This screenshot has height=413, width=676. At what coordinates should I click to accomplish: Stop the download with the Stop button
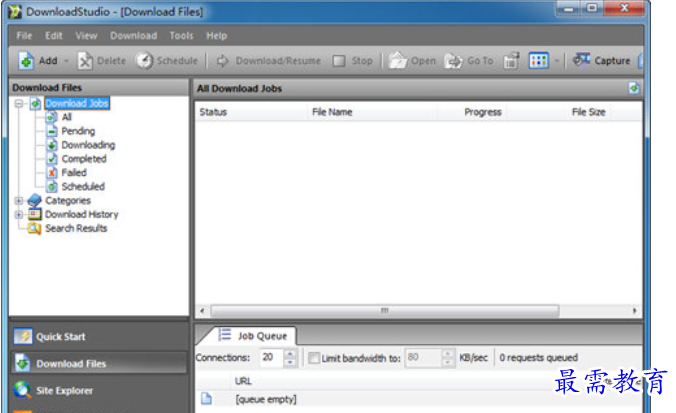tap(353, 61)
